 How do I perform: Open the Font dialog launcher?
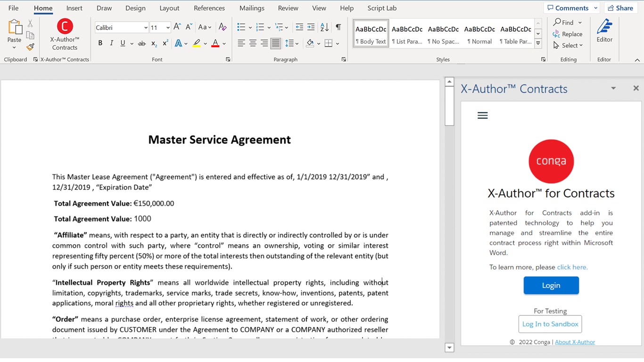228,60
